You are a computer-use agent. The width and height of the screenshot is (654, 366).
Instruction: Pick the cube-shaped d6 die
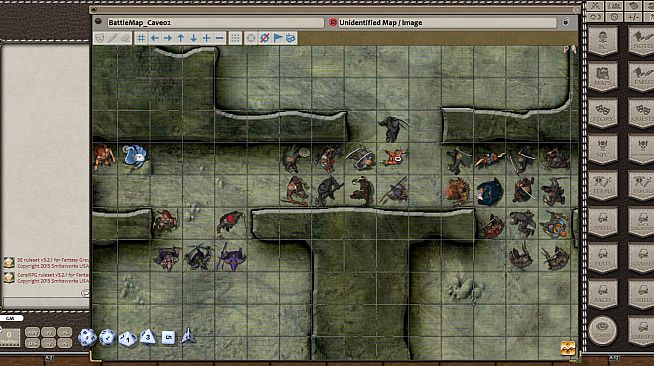168,337
